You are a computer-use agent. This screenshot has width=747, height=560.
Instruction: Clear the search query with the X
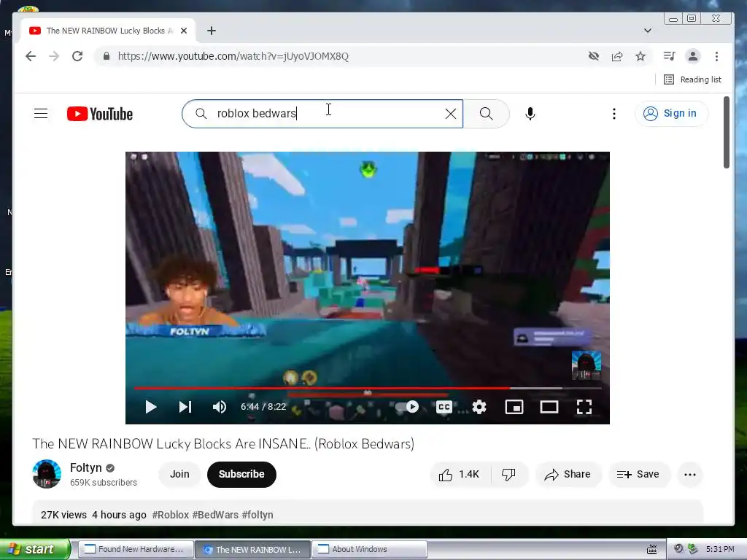point(450,113)
